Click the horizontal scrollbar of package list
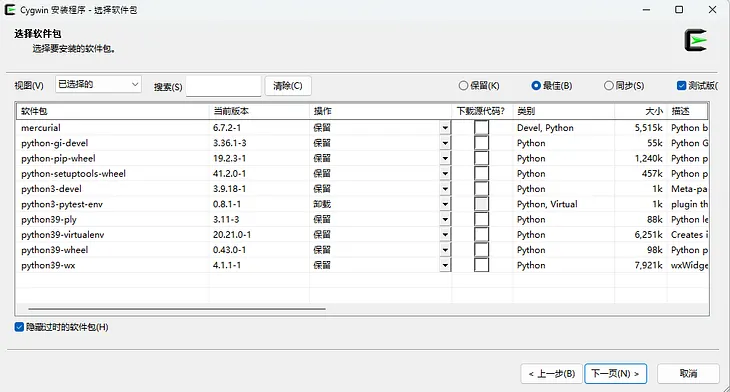The height and width of the screenshot is (392, 730). coord(177,309)
